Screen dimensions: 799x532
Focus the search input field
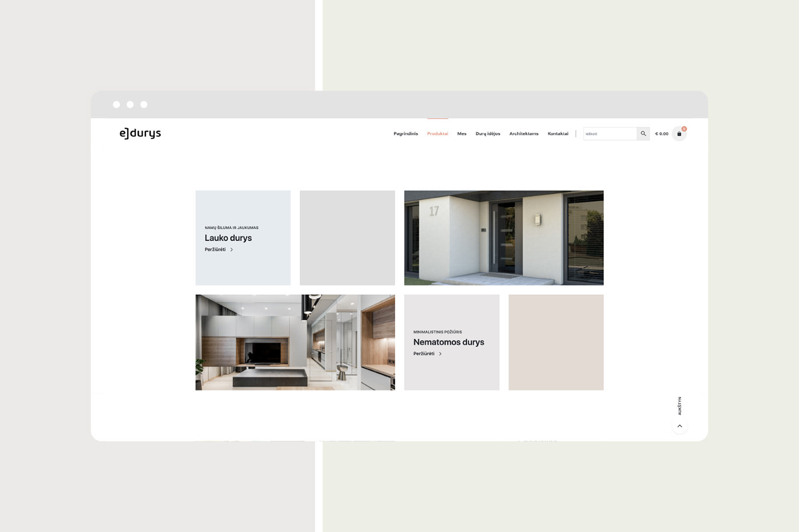point(610,133)
